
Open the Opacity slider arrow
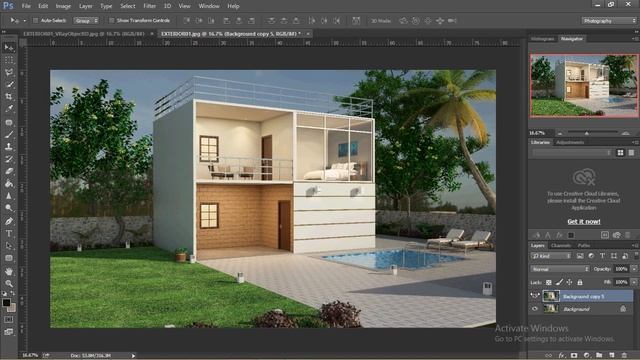634,269
